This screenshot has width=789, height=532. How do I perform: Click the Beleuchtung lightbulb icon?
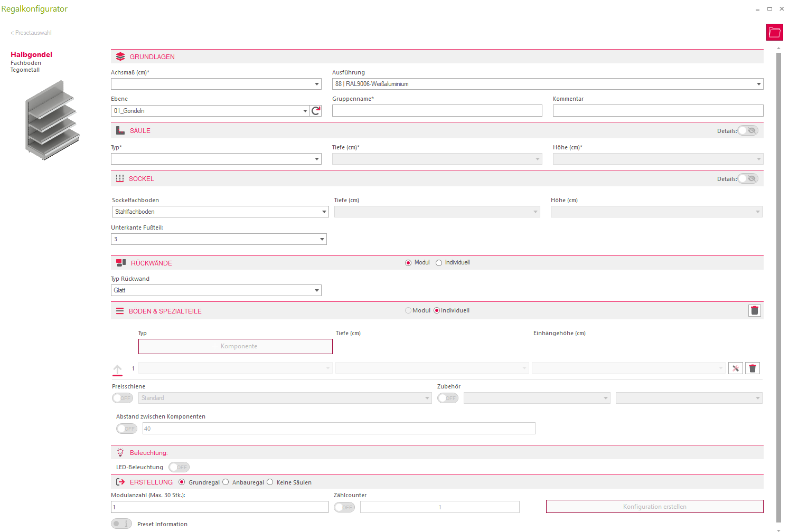coord(120,453)
